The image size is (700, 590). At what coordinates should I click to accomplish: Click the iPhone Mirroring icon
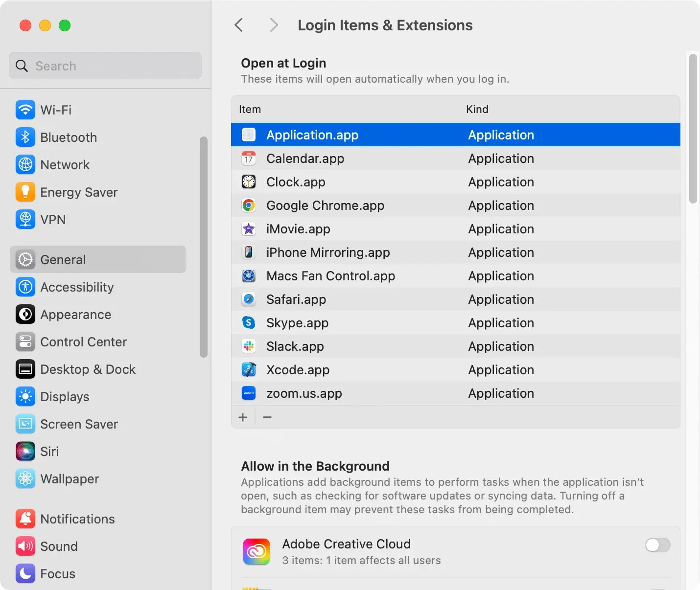click(249, 252)
